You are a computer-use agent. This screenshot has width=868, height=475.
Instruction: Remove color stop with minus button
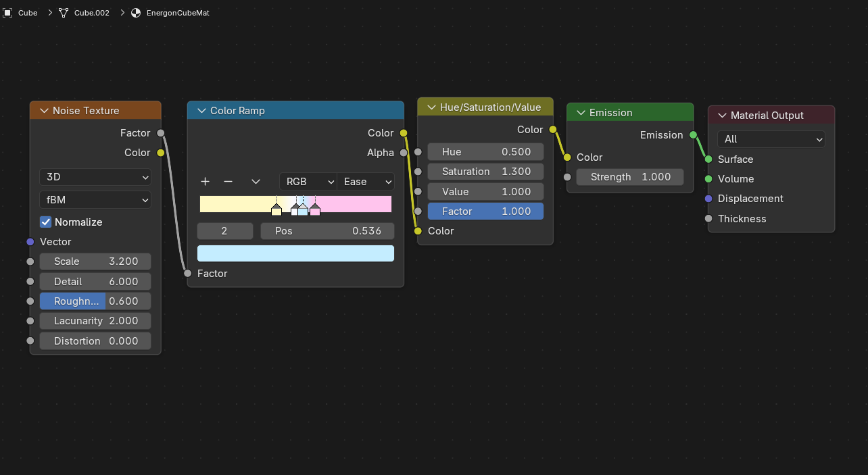(228, 182)
